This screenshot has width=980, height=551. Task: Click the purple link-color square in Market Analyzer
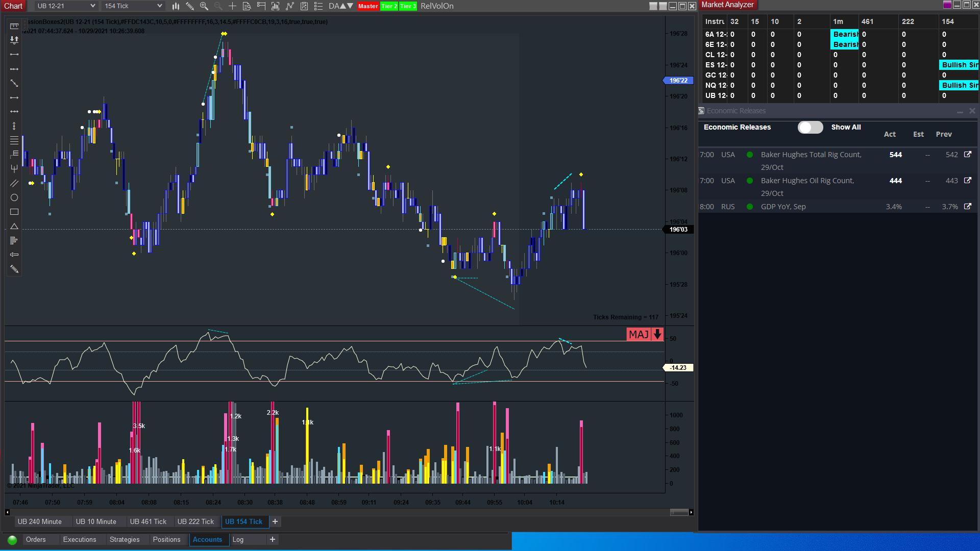[947, 5]
